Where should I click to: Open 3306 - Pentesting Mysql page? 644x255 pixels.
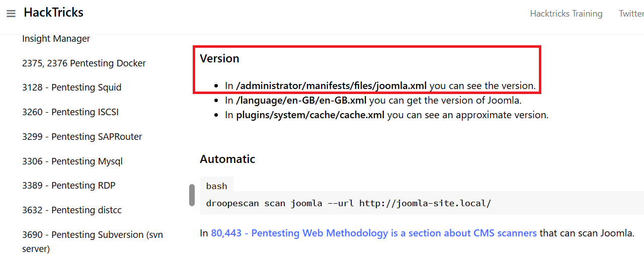[72, 161]
